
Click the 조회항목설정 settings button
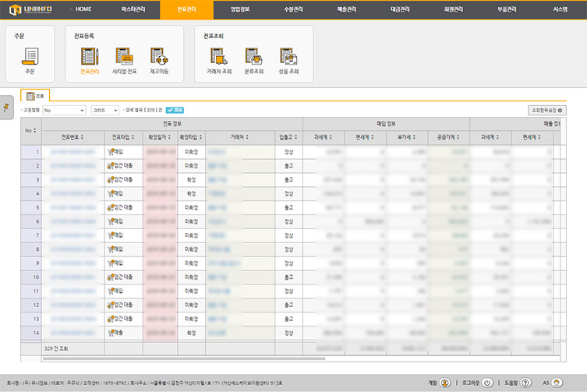[546, 111]
